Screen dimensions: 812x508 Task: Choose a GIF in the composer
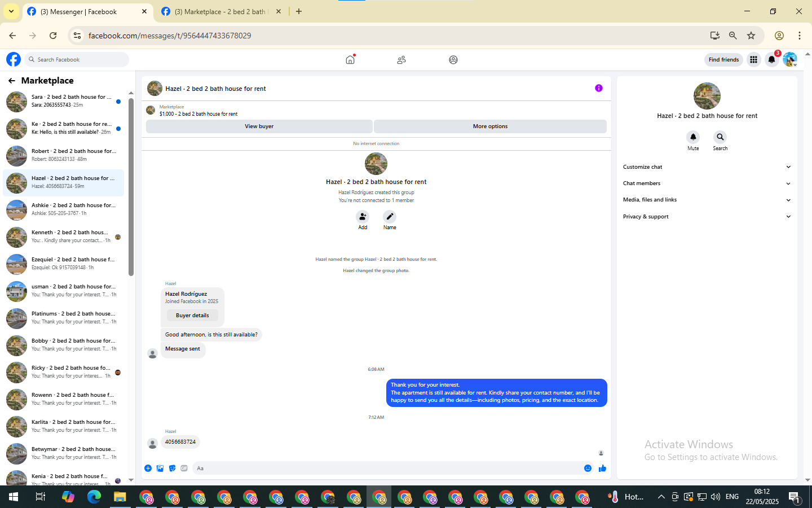pos(184,468)
